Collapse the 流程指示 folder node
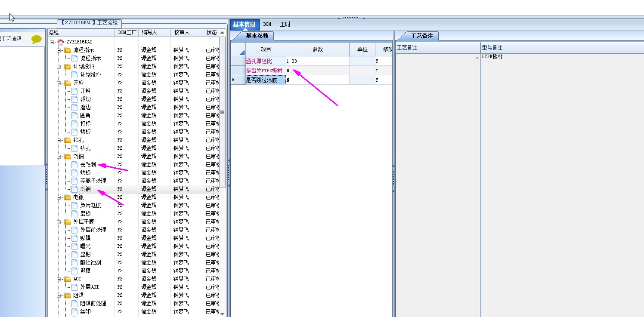The height and width of the screenshot is (317, 644). (59, 50)
